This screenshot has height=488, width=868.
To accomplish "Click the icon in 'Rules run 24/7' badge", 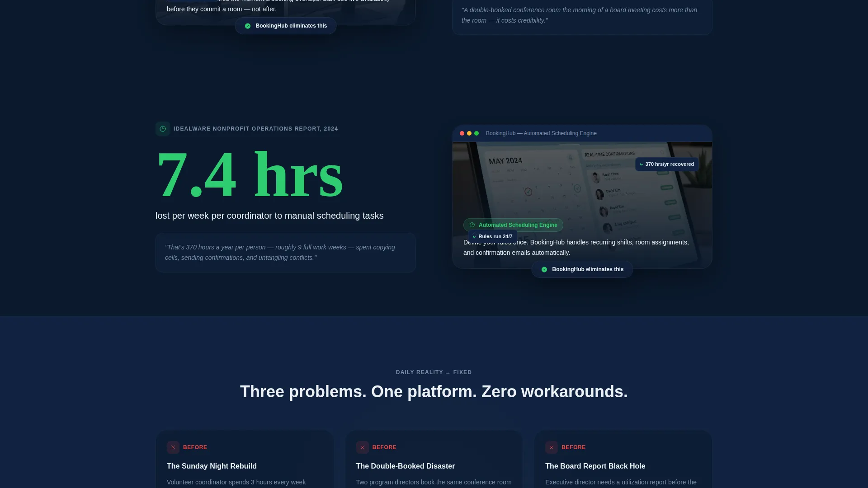I will tap(474, 237).
